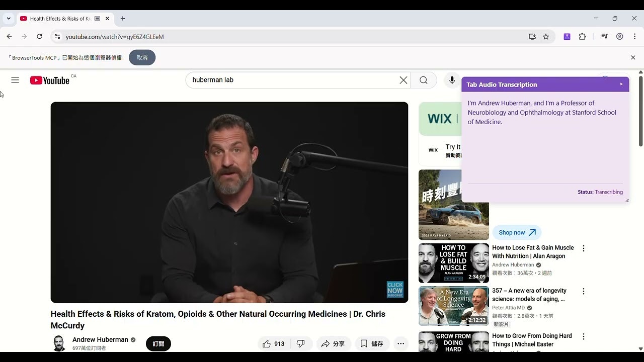Open the guide with the hamburger menu
644x362 pixels.
tap(15, 80)
